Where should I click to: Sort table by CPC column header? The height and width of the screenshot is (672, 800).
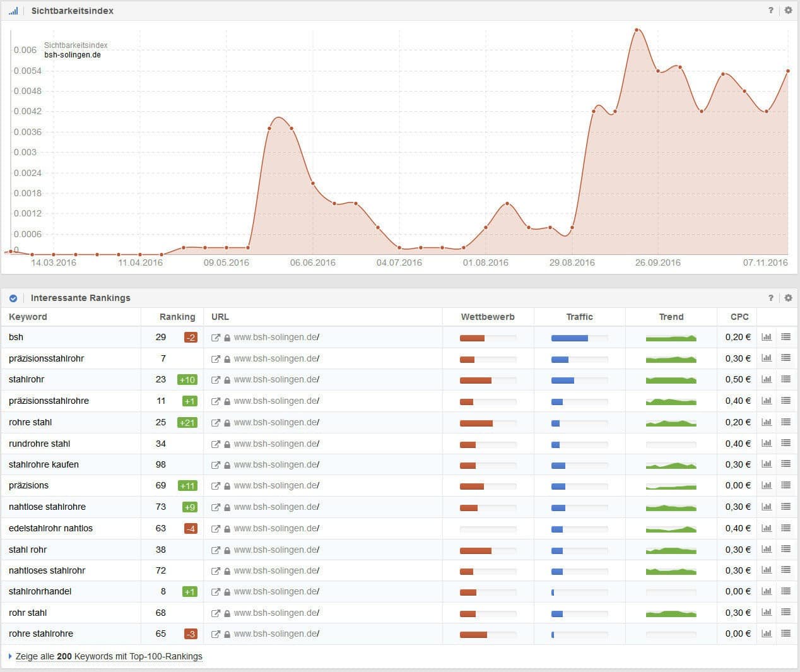coord(739,317)
